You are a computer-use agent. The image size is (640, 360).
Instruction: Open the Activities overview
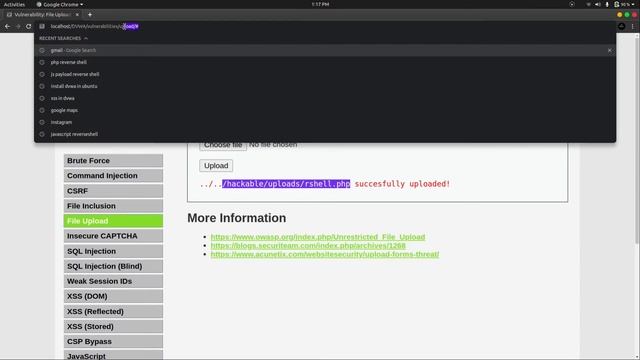(14, 4)
